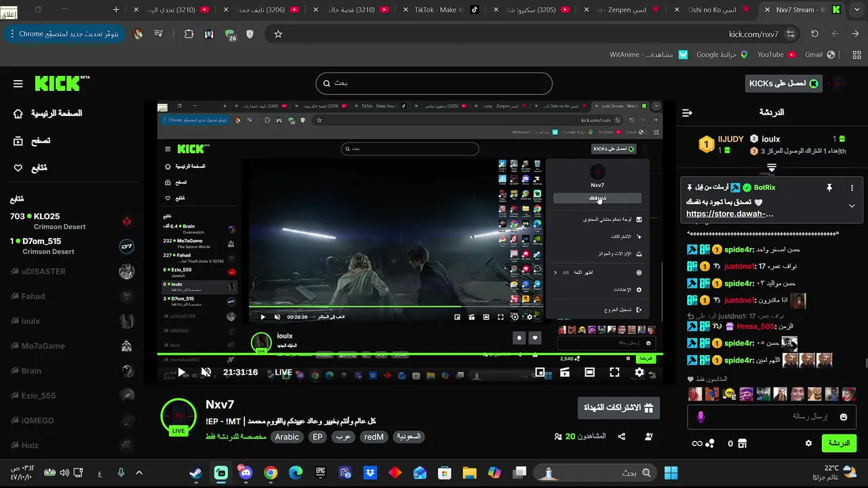This screenshot has width=868, height=488.
Task: Open Gmail bookmark in bookmarks bar
Action: [819, 55]
